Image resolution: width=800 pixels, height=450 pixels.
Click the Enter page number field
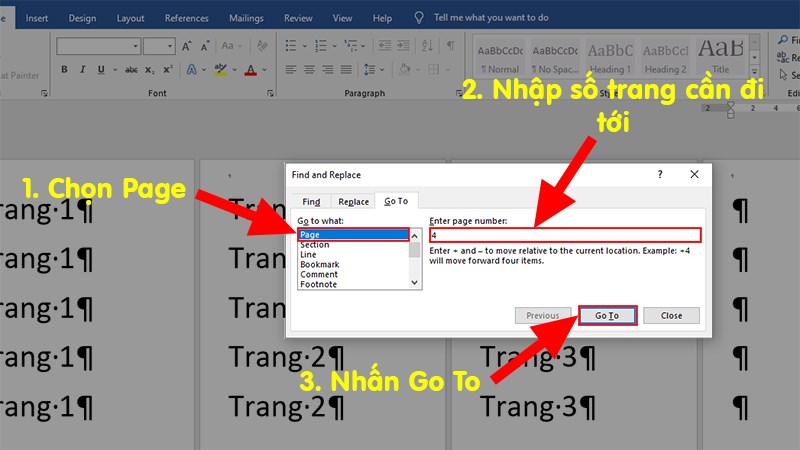(564, 235)
